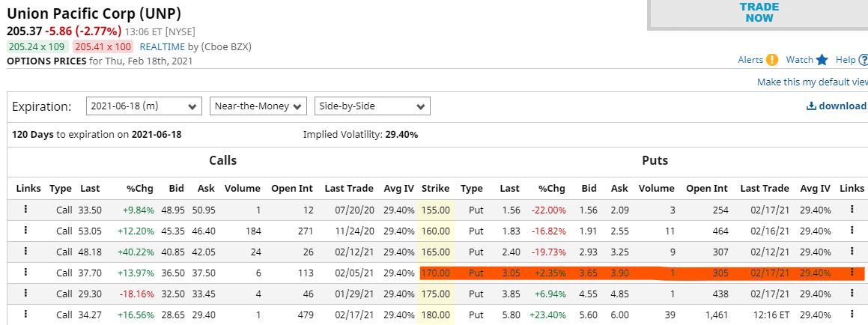Click the Alerts warning icon
The height and width of the screenshot is (325, 868).
click(772, 60)
